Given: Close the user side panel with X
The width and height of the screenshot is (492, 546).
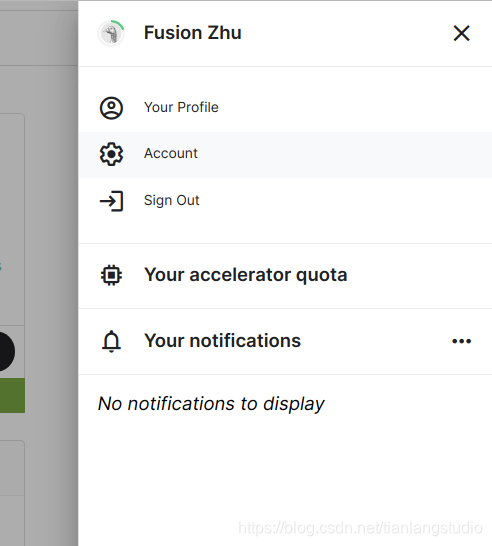Looking at the screenshot, I should [x=462, y=33].
